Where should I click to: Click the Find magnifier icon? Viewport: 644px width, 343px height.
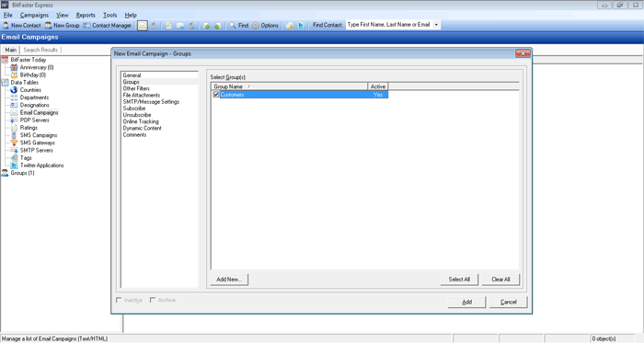click(x=233, y=26)
